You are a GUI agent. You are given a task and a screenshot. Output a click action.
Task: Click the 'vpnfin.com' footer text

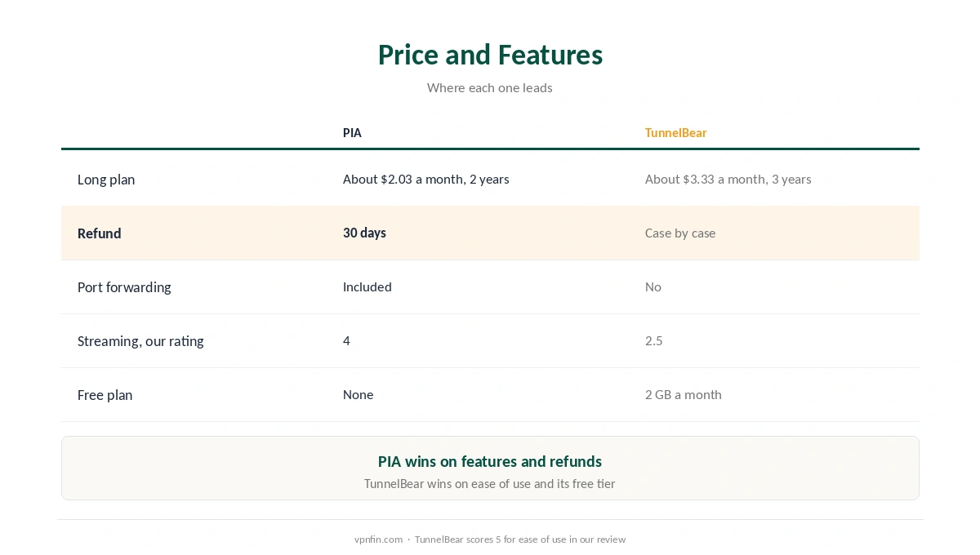pyautogui.click(x=378, y=539)
